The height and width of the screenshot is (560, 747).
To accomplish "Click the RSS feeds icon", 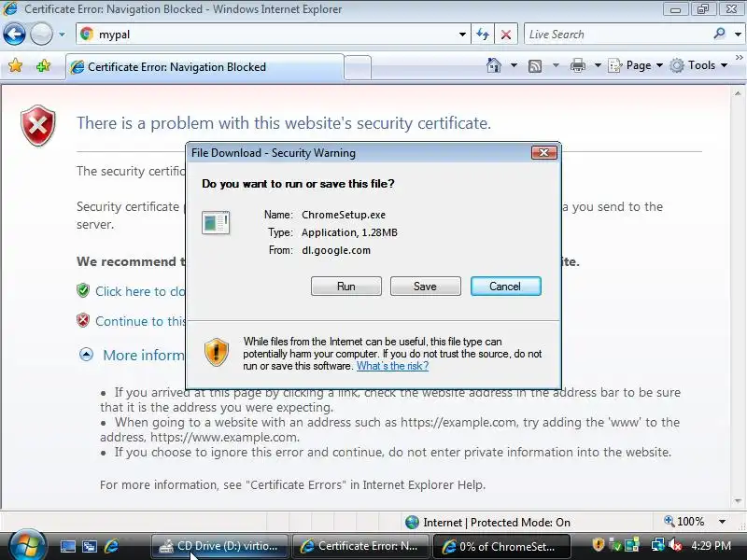I will pyautogui.click(x=535, y=65).
